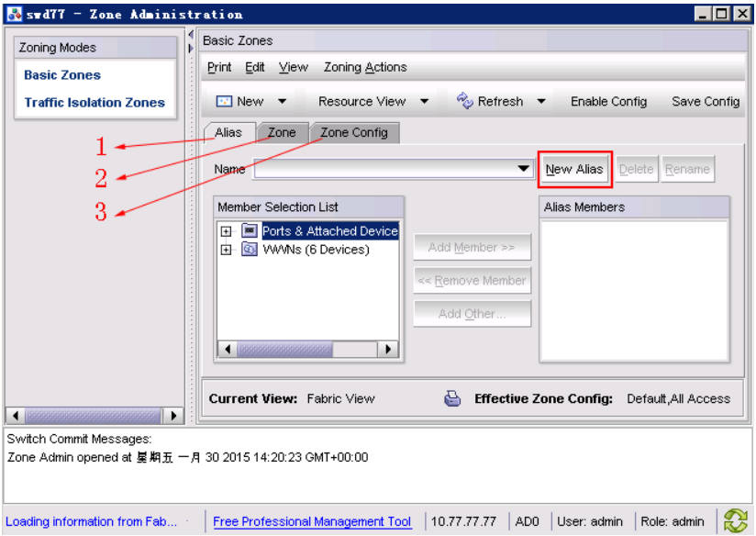The height and width of the screenshot is (536, 756).
Task: Open the Zoning Actions menu
Action: 364,67
